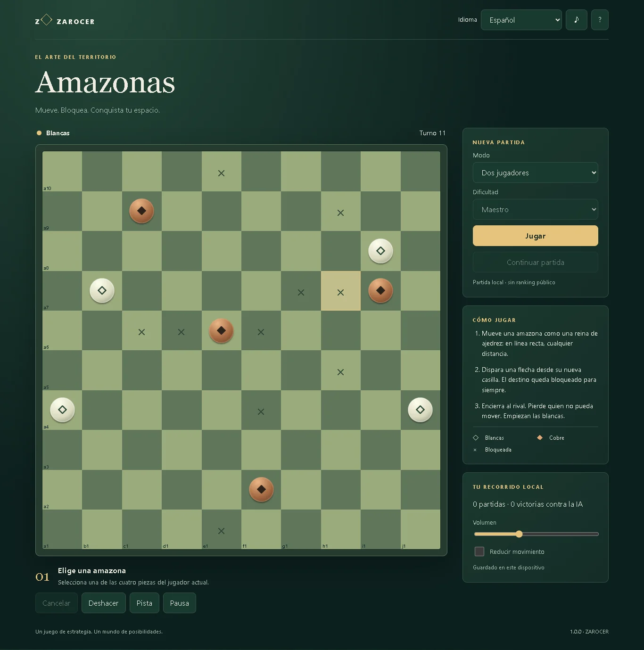The image size is (644, 650).
Task: Open the Idioma language dropdown
Action: point(521,20)
